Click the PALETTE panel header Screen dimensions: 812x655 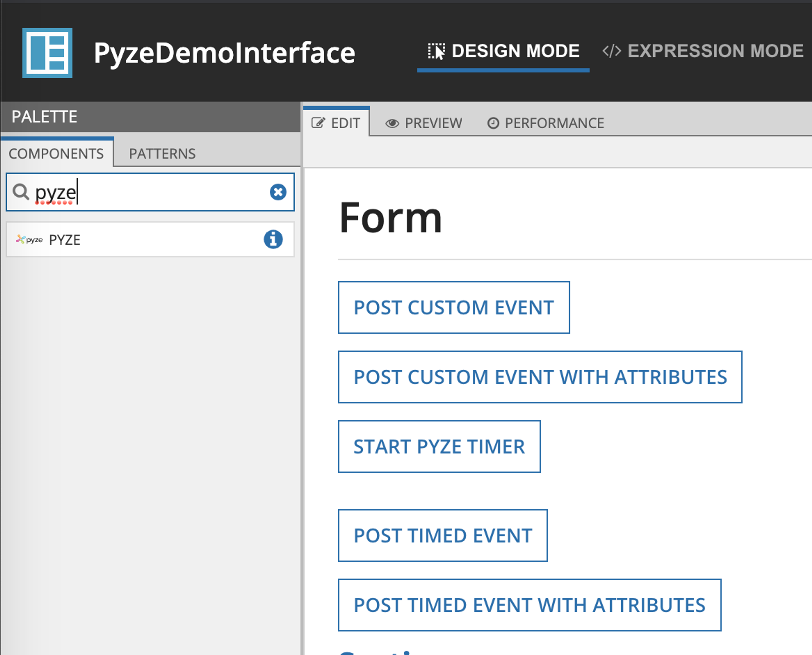point(151,117)
